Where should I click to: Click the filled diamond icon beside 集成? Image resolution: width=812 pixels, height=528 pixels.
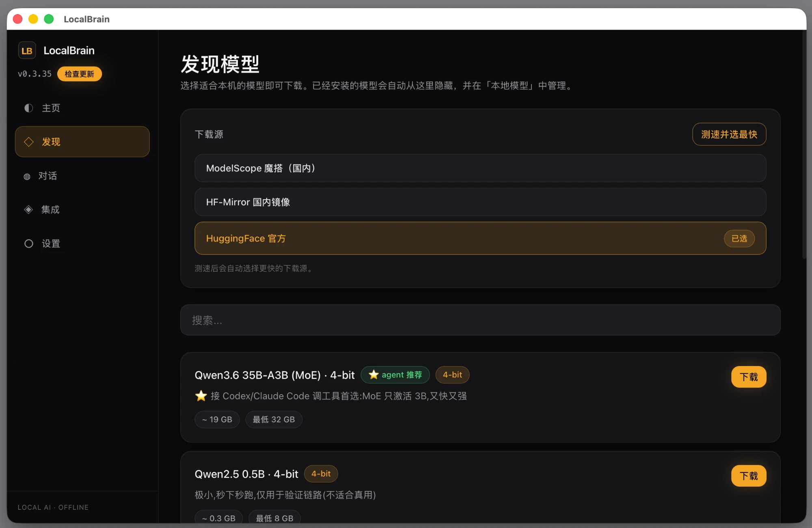(x=28, y=209)
